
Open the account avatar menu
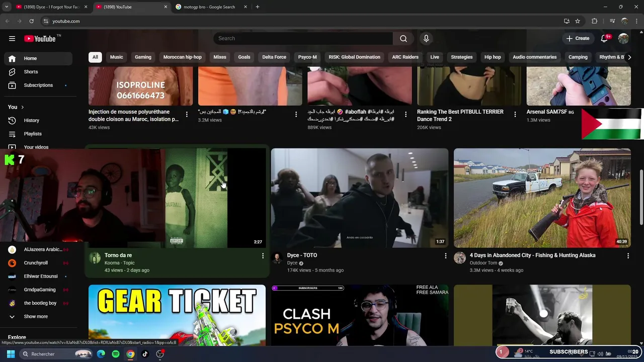(x=623, y=39)
